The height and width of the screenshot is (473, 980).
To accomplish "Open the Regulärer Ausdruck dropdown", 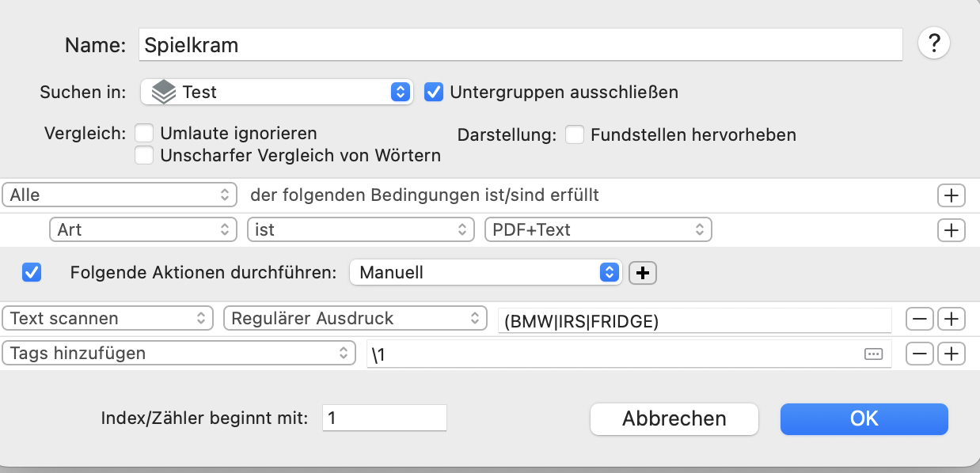I will 355,319.
